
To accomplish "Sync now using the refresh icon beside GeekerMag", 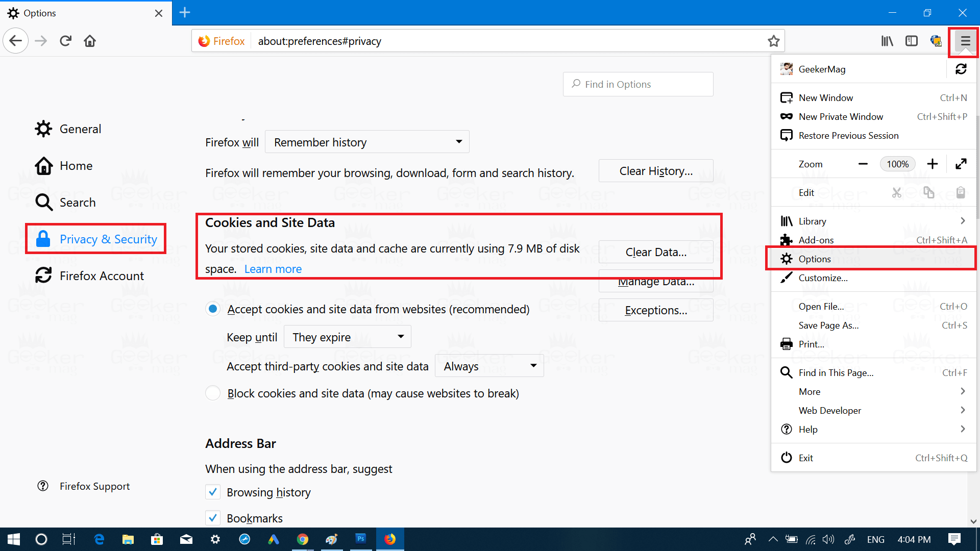I will (961, 69).
